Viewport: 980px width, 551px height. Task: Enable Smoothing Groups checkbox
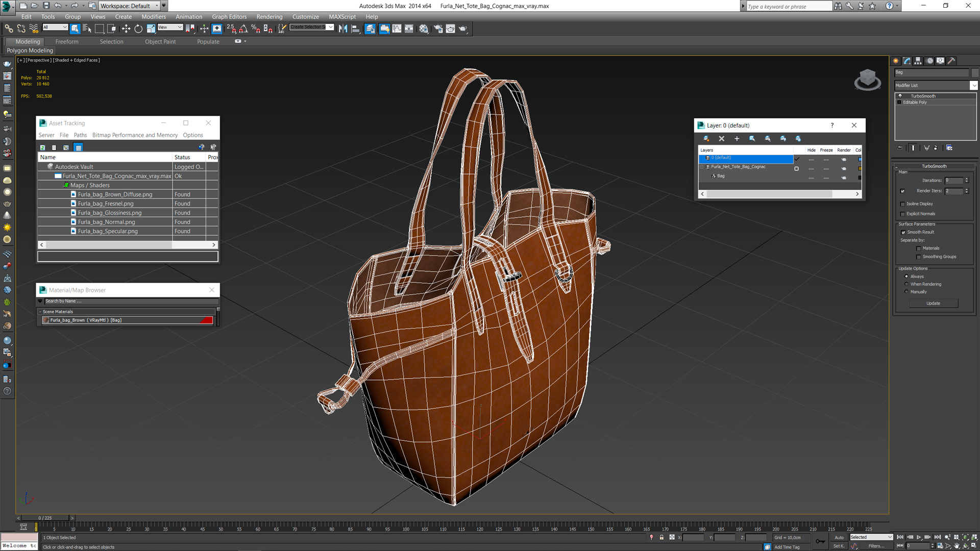point(919,257)
